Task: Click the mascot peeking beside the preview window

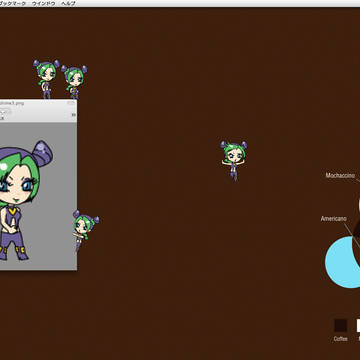Action: [x=86, y=230]
